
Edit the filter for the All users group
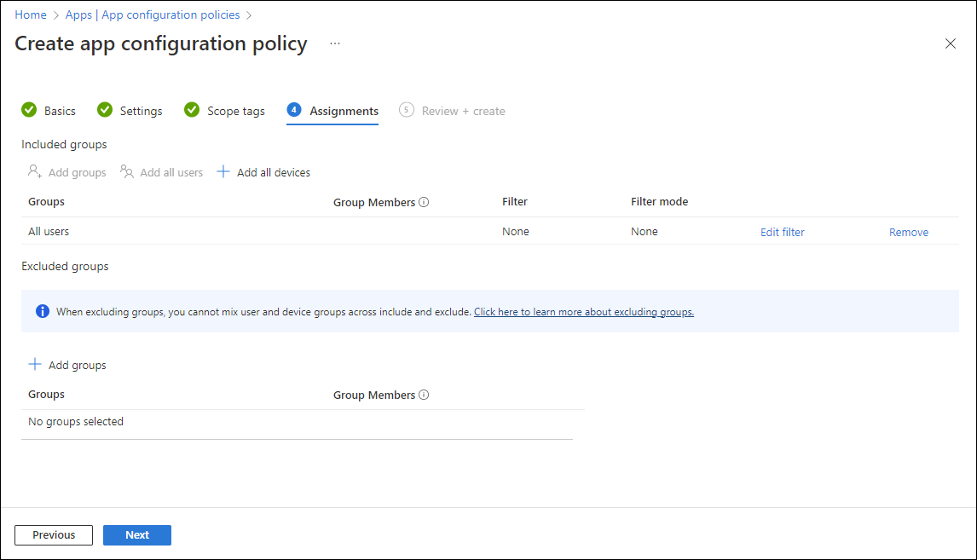[x=782, y=231]
